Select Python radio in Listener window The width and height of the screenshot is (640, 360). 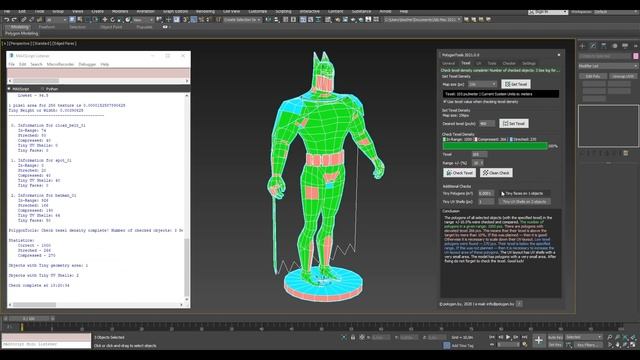(x=42, y=89)
